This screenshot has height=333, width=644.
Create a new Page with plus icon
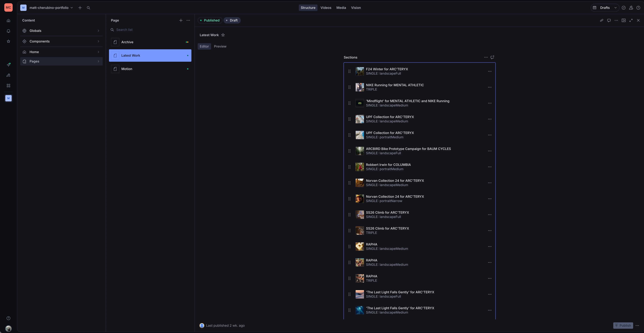pos(181,20)
